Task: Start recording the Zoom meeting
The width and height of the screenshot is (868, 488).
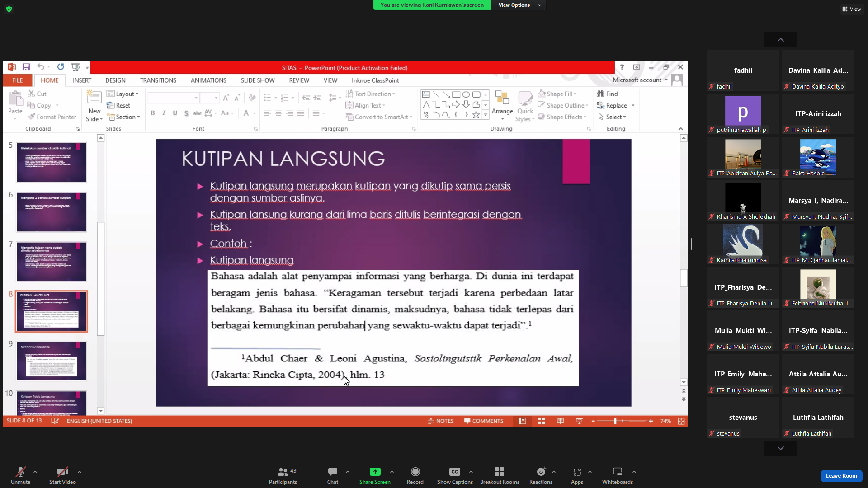Action: [415, 476]
